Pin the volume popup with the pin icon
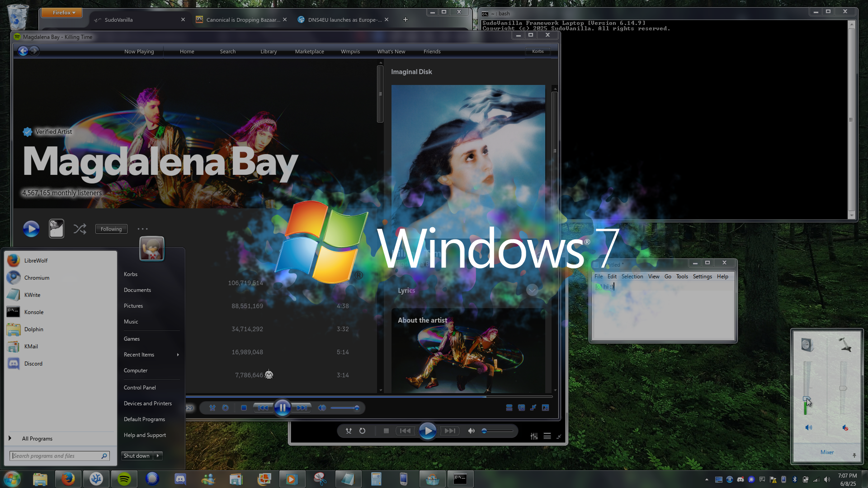868x488 pixels. click(x=854, y=455)
